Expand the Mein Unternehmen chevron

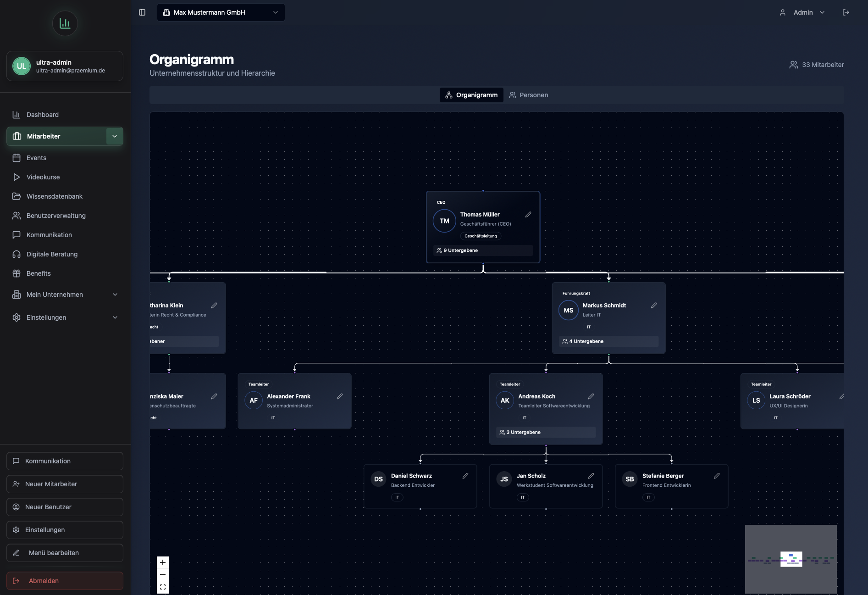(x=115, y=295)
